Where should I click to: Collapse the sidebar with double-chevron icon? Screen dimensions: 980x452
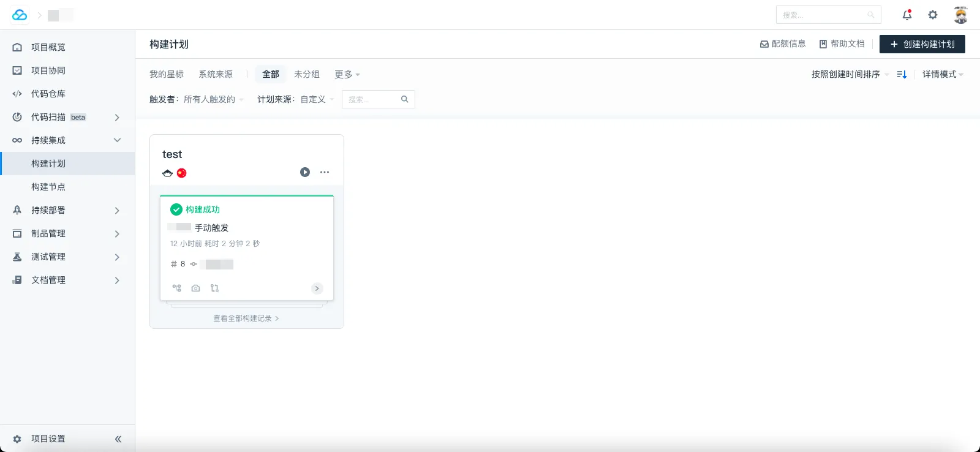click(118, 439)
